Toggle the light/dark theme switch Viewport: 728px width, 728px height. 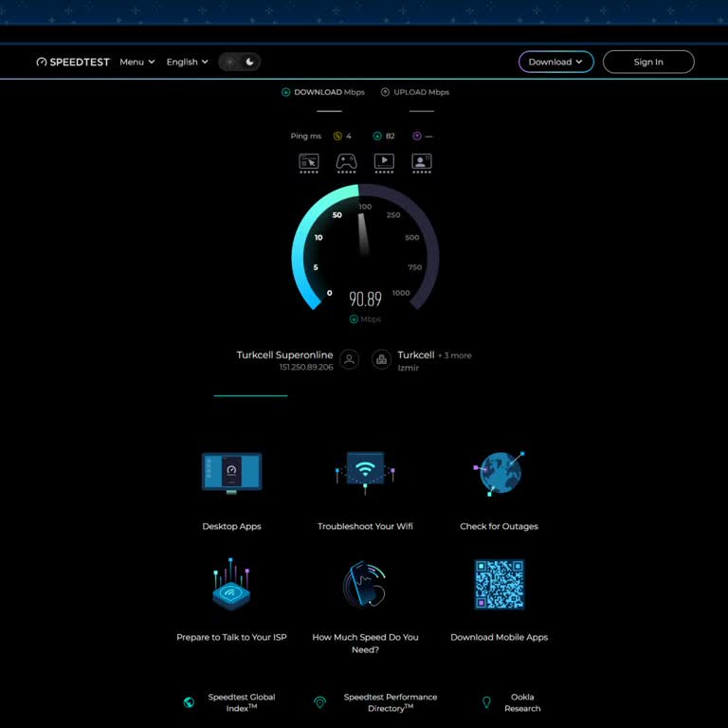coord(239,62)
